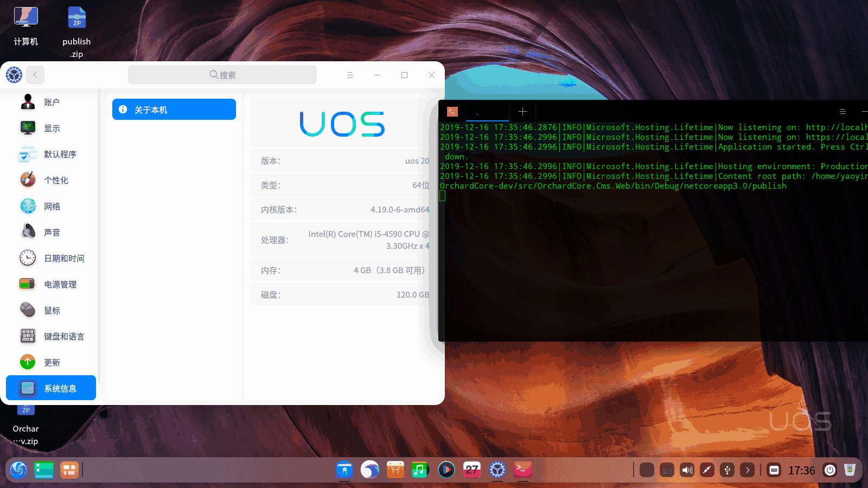Open the power button in the dock

(x=830, y=470)
